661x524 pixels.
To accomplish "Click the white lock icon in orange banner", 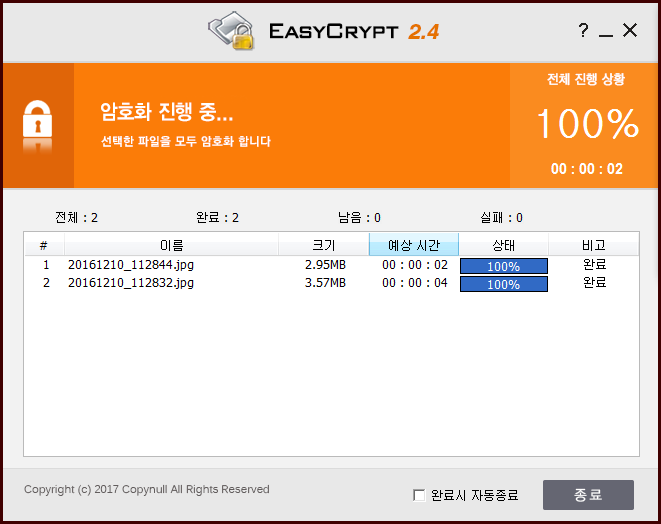I will [x=38, y=119].
